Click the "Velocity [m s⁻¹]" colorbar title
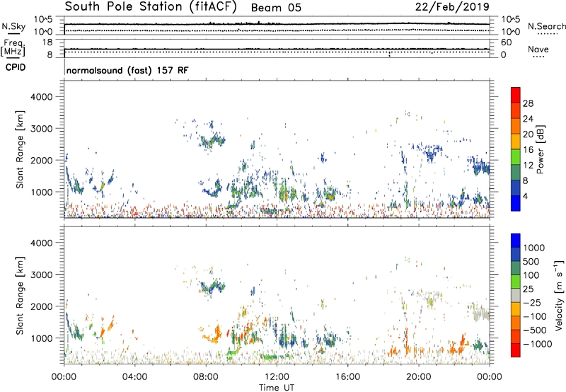 (559, 295)
